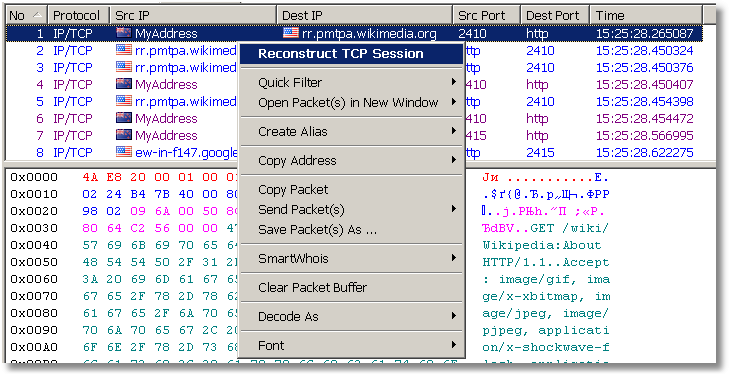Select packet 5 time 15:25:28.454398
This screenshot has width=730, height=377.
point(645,101)
